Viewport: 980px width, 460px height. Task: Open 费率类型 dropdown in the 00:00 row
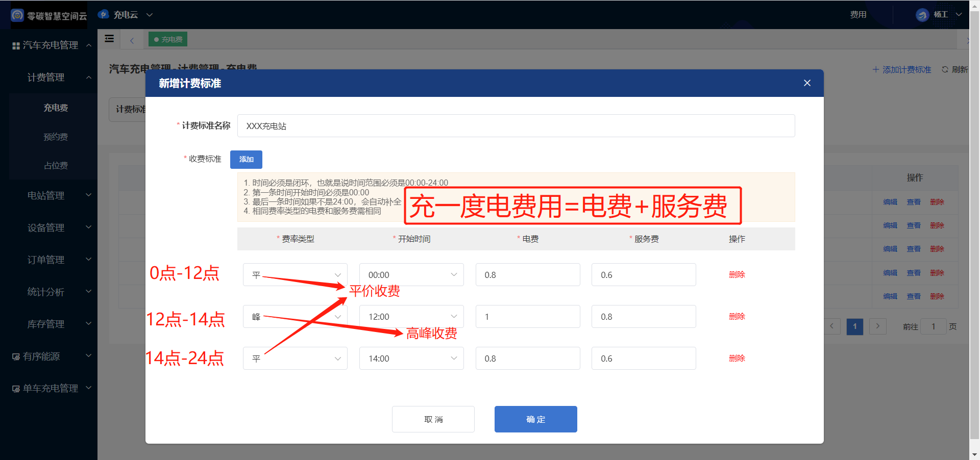pos(295,274)
